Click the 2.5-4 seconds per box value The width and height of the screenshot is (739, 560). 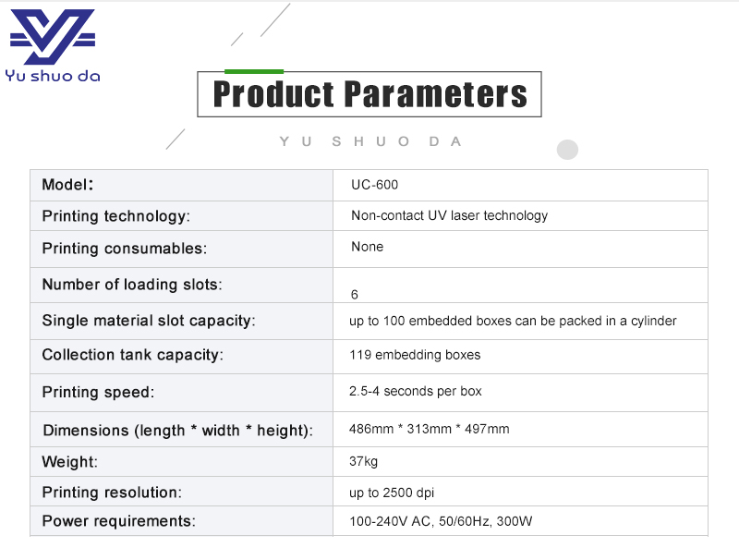416,392
